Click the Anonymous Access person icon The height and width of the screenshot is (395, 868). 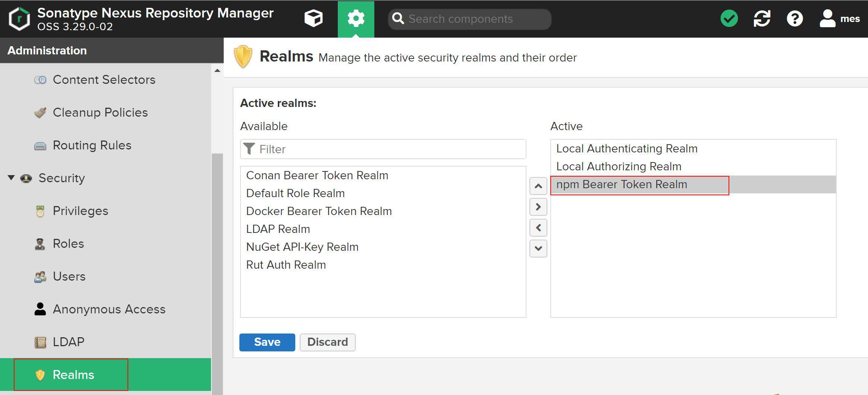tap(40, 309)
